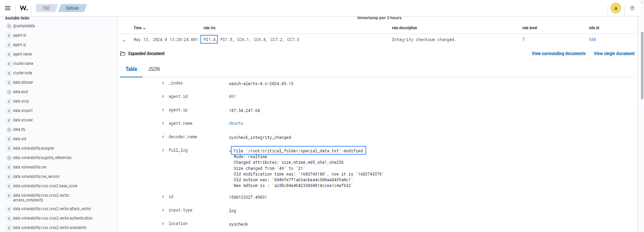The image size is (644, 232).
Task: Click the data.euid field type icon
Action: [9, 92]
